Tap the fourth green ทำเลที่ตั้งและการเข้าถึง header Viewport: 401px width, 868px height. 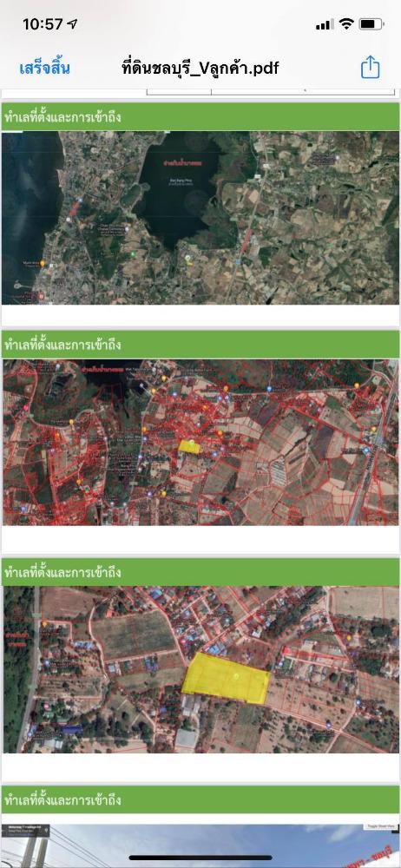coord(200,799)
